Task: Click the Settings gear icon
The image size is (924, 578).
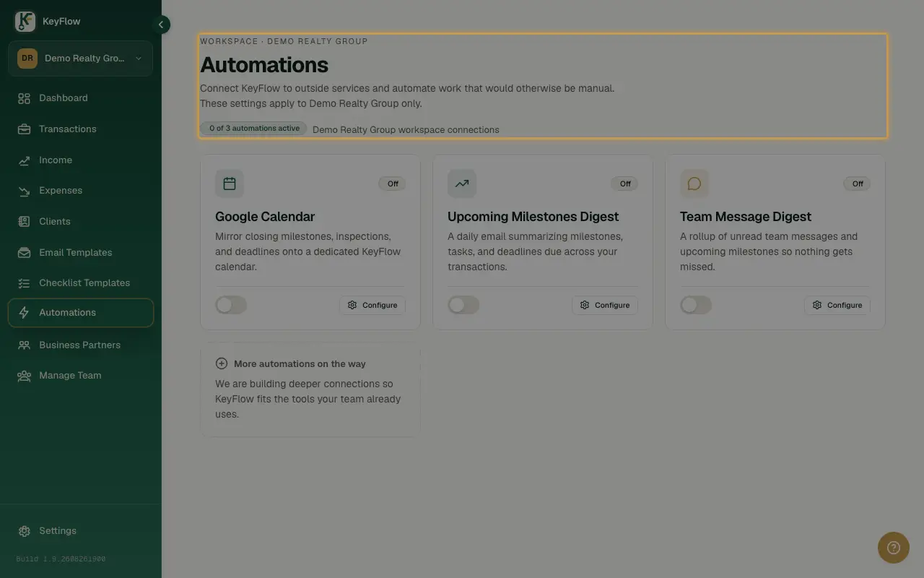Action: [x=25, y=531]
